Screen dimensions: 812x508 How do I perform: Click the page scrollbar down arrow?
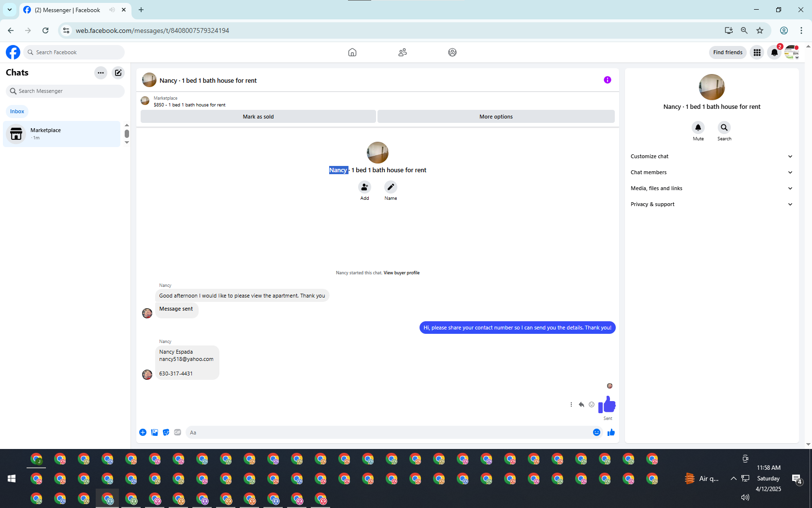point(808,444)
